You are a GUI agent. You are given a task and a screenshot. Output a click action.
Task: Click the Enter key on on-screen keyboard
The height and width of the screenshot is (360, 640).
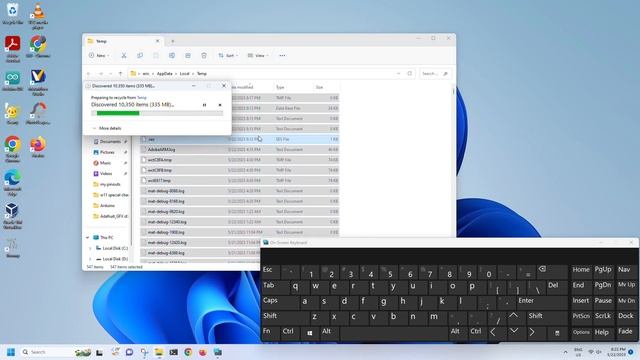541,302
